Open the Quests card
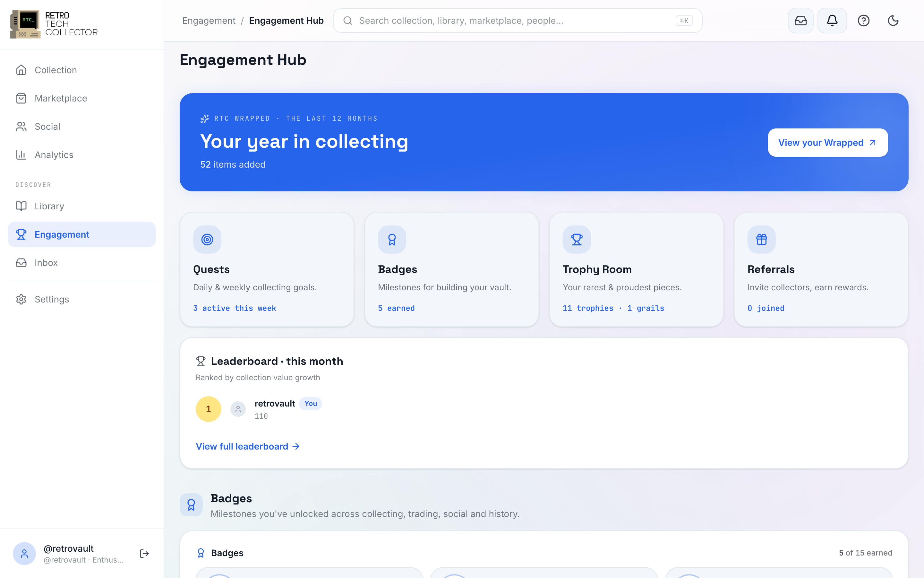The image size is (924, 578). 267,269
